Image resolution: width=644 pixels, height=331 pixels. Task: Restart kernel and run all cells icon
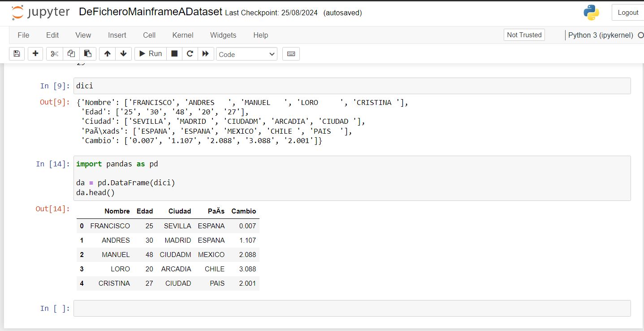pyautogui.click(x=205, y=54)
